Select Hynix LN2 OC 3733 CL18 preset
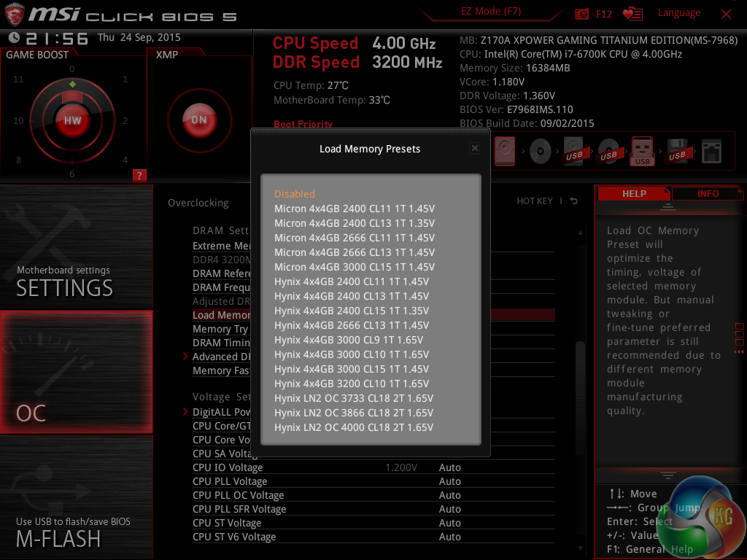The width and height of the screenshot is (747, 560). pyautogui.click(x=354, y=398)
